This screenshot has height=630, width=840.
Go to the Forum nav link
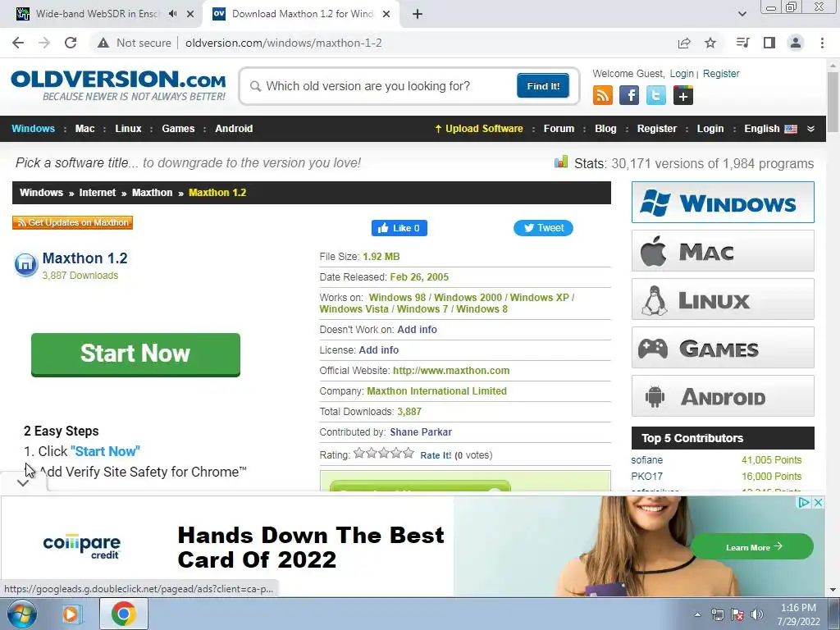[x=559, y=129]
